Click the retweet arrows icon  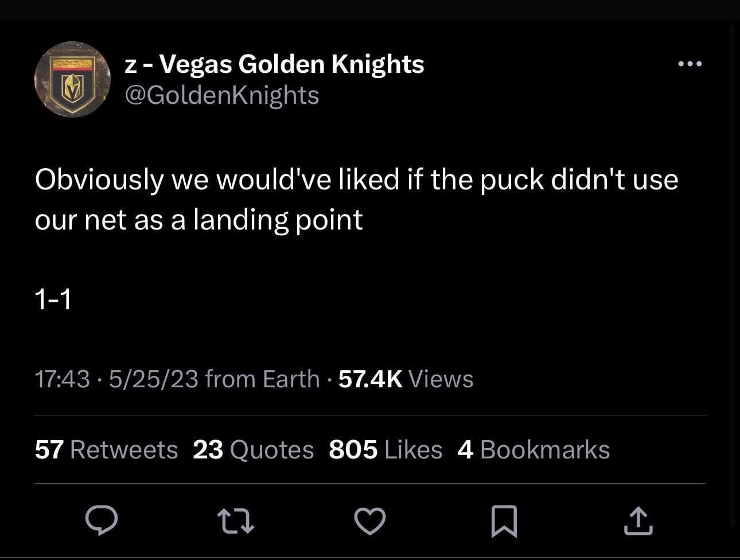[236, 520]
